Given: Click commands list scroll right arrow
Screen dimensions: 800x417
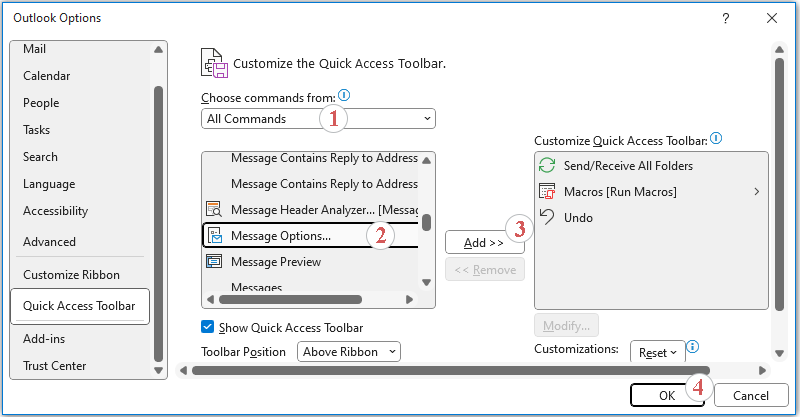Looking at the screenshot, I should 409,300.
